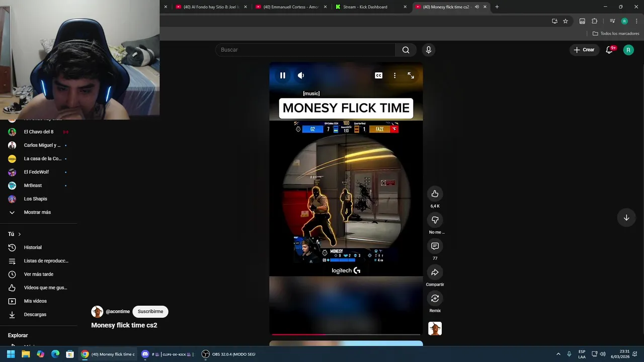The width and height of the screenshot is (644, 362).
Task: Open the Chrome extensions puzzle icon
Action: (594, 21)
